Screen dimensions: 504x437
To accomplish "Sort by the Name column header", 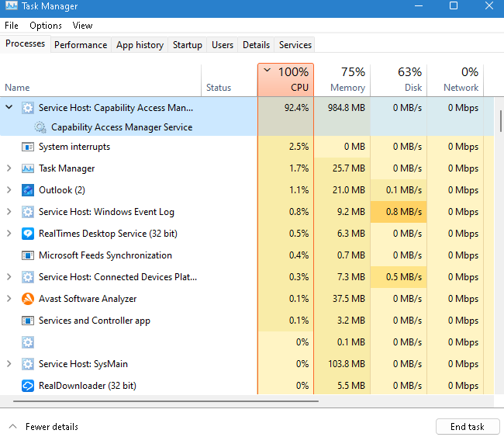I will [x=101, y=81].
